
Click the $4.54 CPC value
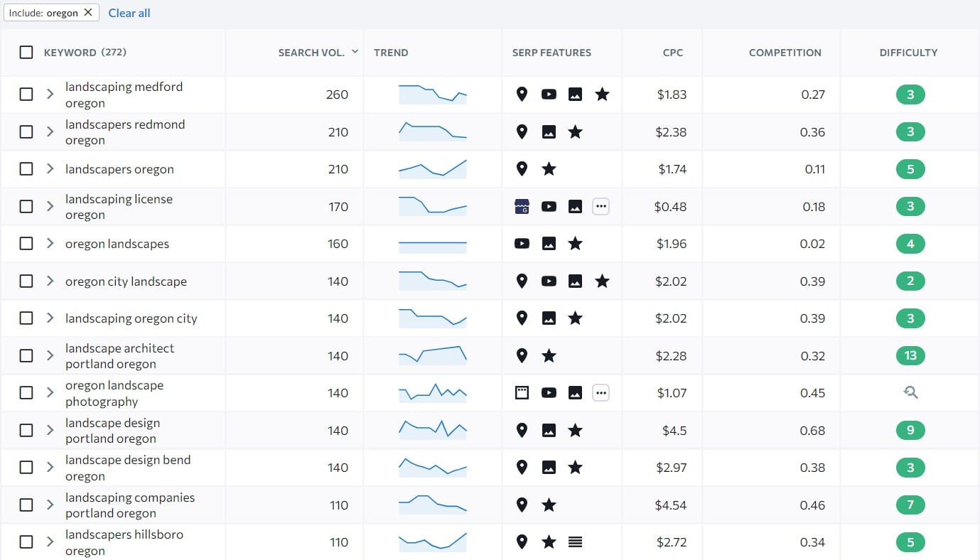[x=671, y=505]
